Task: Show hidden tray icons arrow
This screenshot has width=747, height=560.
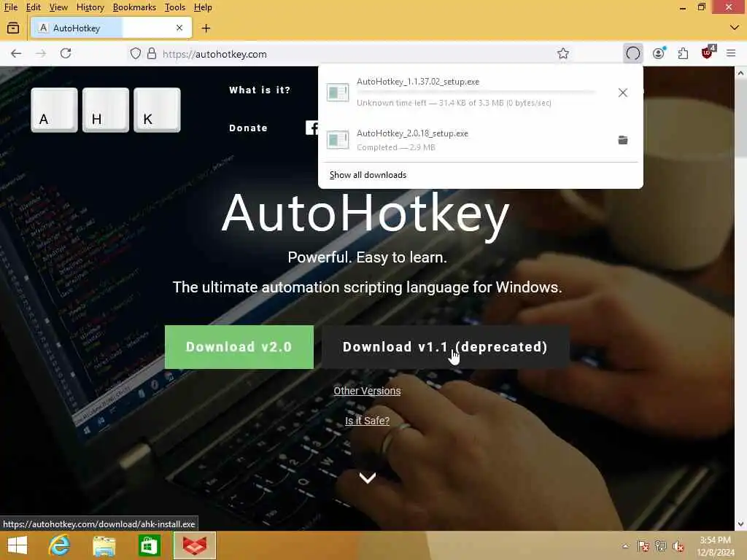Action: point(625,546)
